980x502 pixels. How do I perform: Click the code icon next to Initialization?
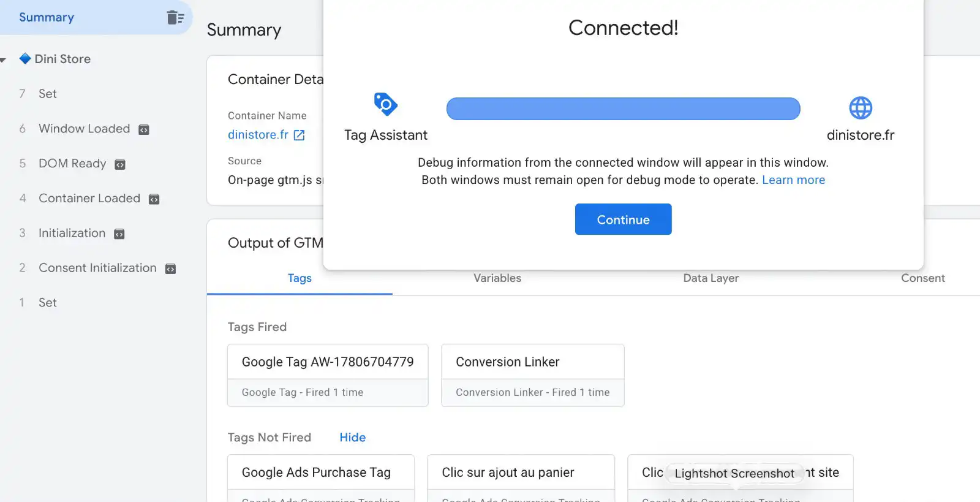(x=119, y=234)
